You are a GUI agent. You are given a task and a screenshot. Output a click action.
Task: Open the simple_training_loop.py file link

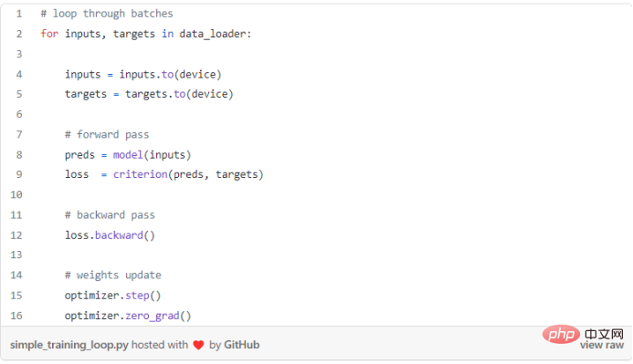[69, 345]
